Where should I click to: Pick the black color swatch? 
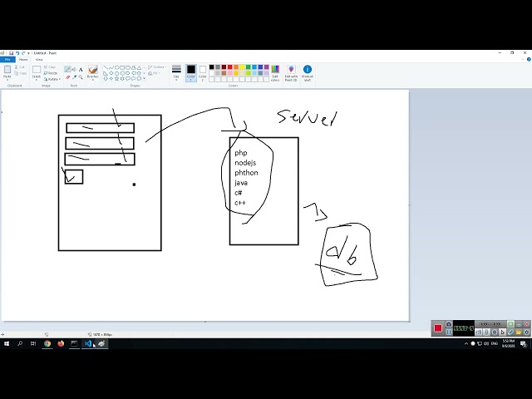click(211, 67)
